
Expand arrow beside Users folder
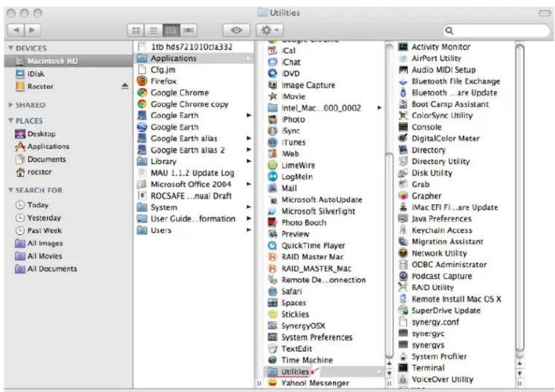pyautogui.click(x=249, y=230)
